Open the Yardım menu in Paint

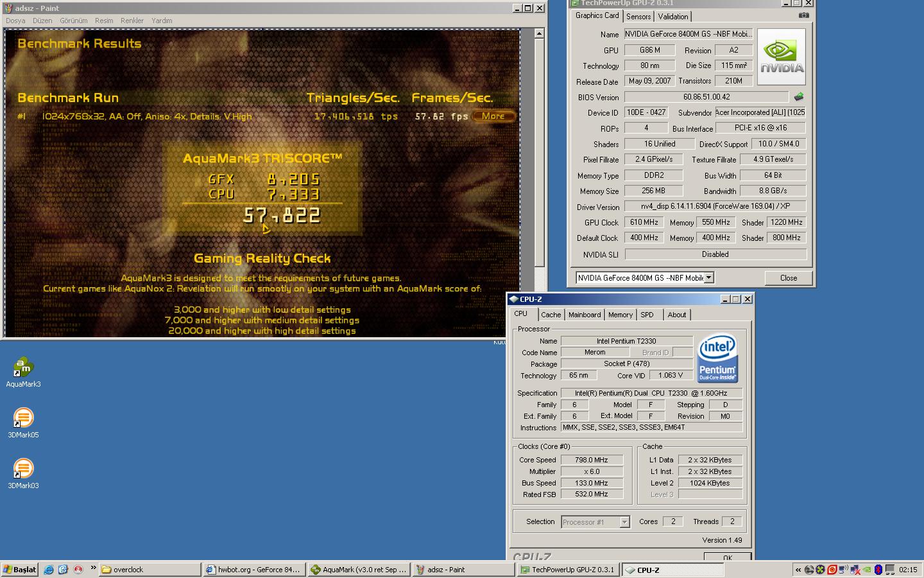(x=162, y=21)
